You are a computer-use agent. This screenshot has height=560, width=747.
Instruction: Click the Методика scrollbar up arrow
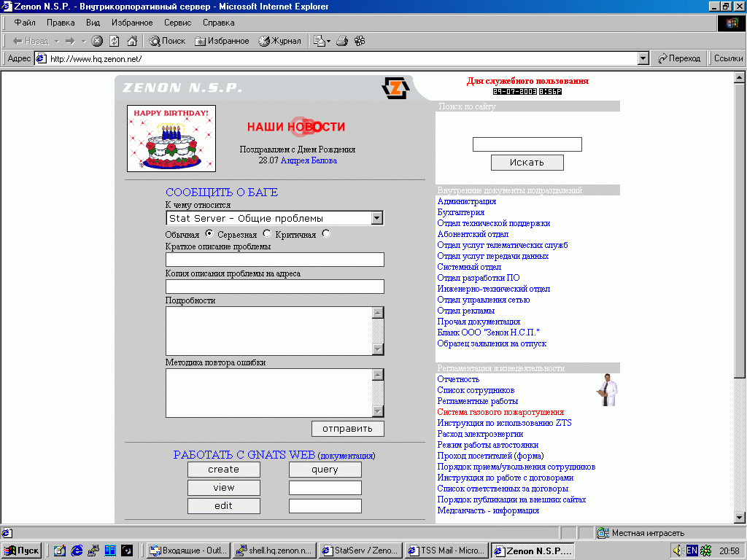coord(378,375)
